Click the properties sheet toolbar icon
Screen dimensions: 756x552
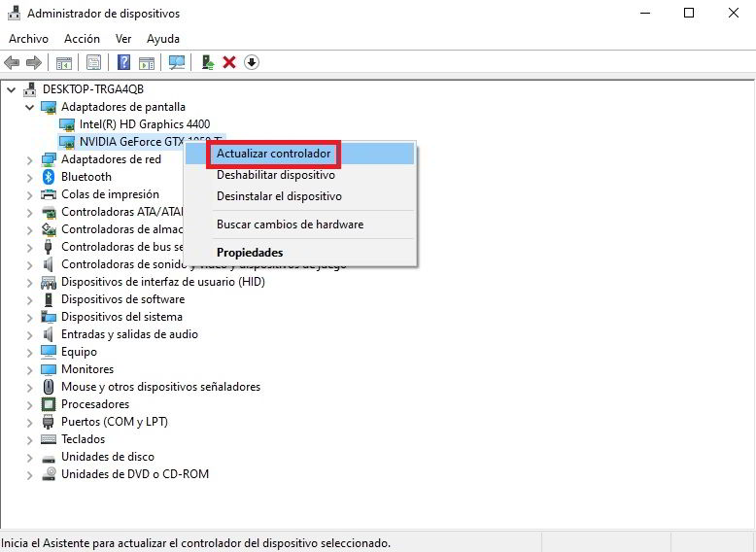point(93,62)
